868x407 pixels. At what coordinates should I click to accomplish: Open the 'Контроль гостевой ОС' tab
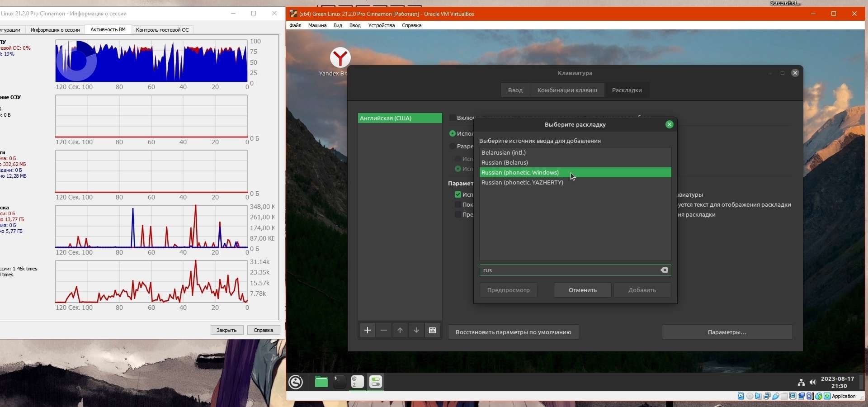[162, 30]
